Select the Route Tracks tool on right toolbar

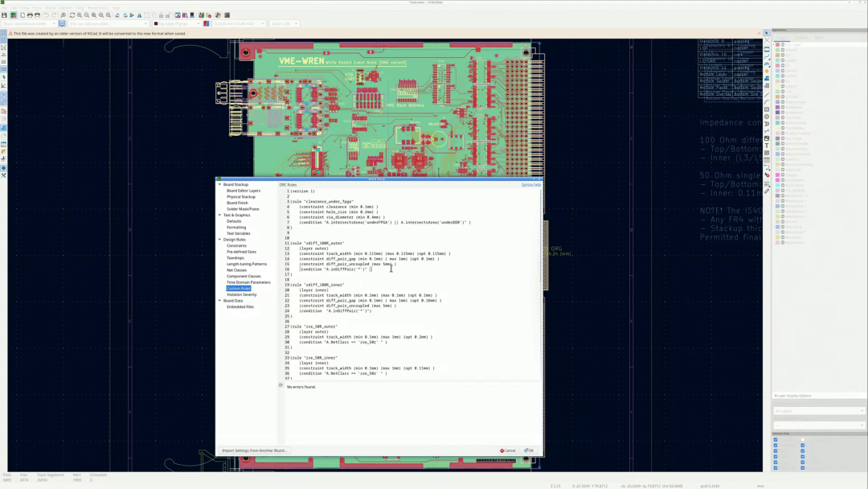pyautogui.click(x=767, y=56)
